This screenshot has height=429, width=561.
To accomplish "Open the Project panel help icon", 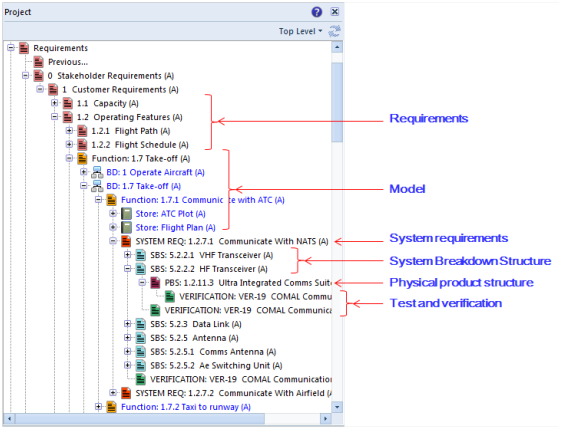I will click(x=317, y=12).
